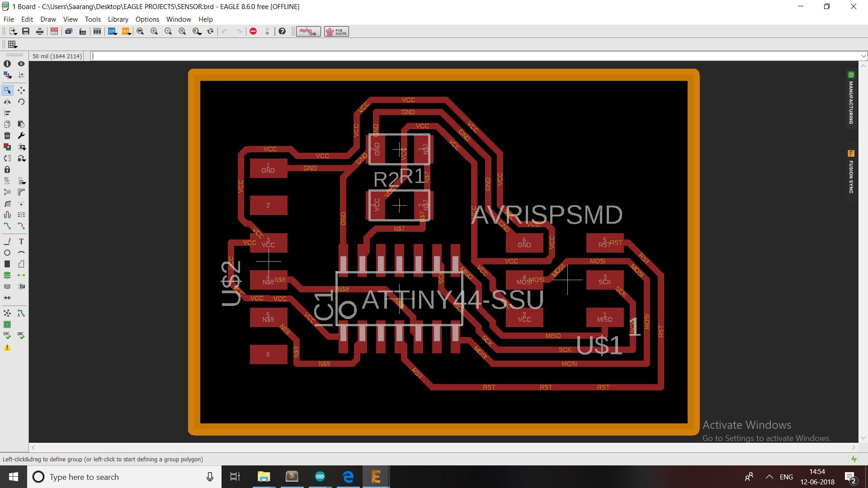Viewport: 868px width, 488px height.
Task: Select the Text tool
Action: (21, 241)
